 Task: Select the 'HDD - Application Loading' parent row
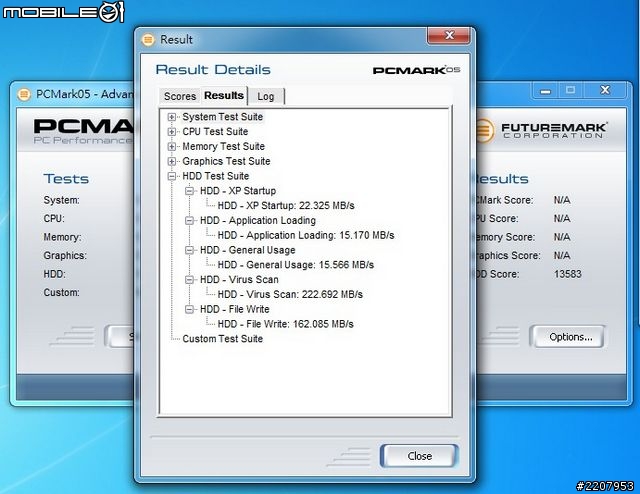pos(258,220)
